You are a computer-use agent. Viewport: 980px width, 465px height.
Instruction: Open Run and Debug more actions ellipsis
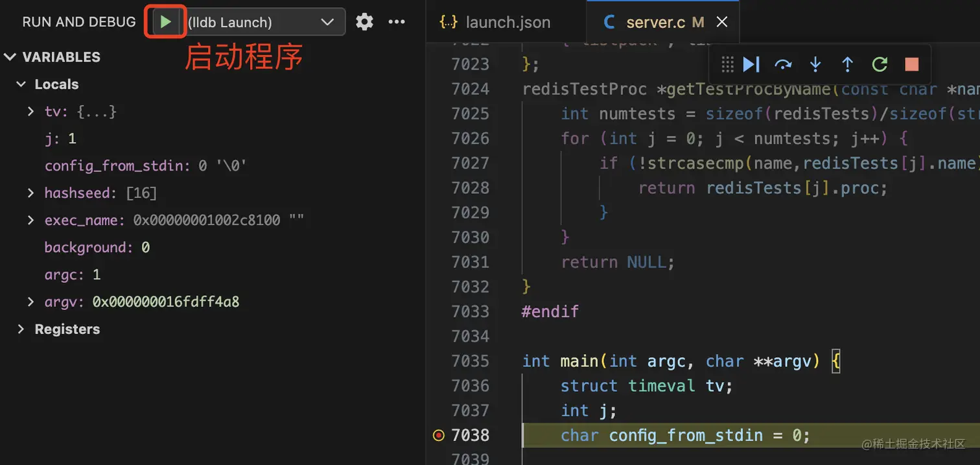click(397, 22)
